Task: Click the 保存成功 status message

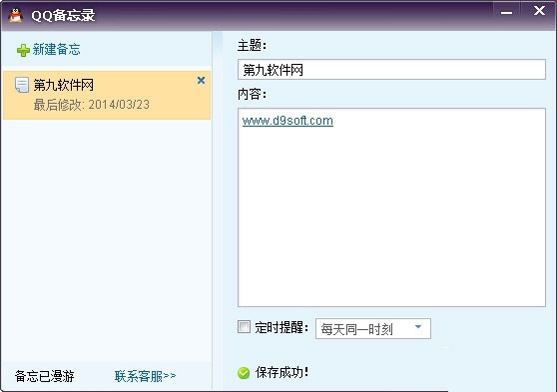Action: (x=282, y=373)
